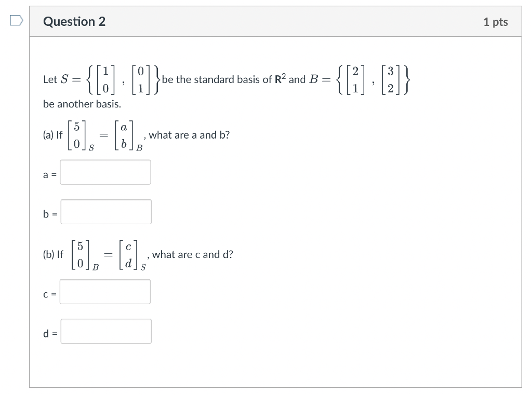
Task: Click the "be another basis." text
Action: pos(82,104)
